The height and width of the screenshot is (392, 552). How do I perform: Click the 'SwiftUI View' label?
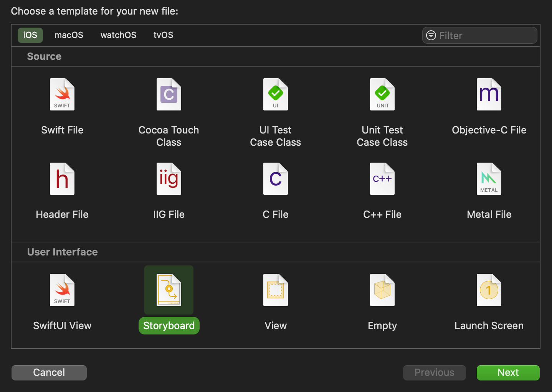[62, 326]
